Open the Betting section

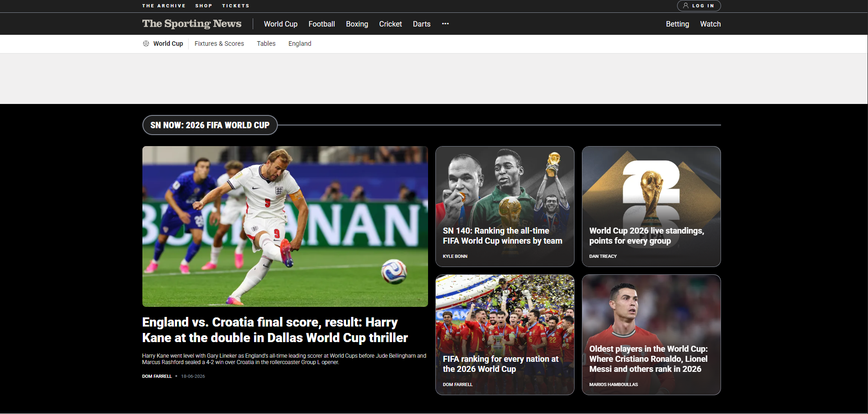[678, 24]
